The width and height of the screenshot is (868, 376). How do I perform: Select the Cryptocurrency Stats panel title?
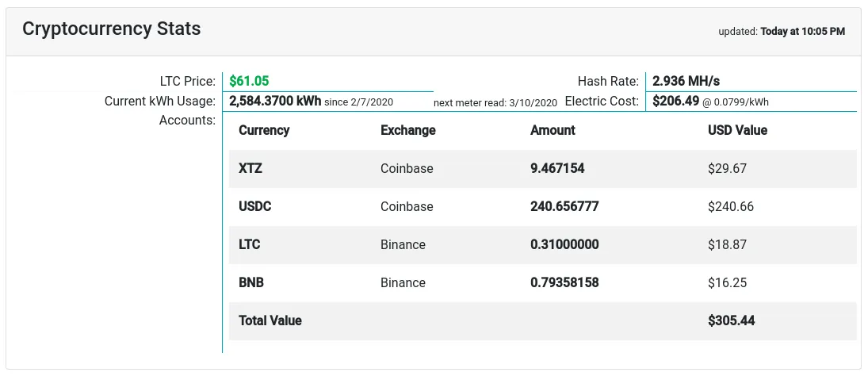point(111,29)
